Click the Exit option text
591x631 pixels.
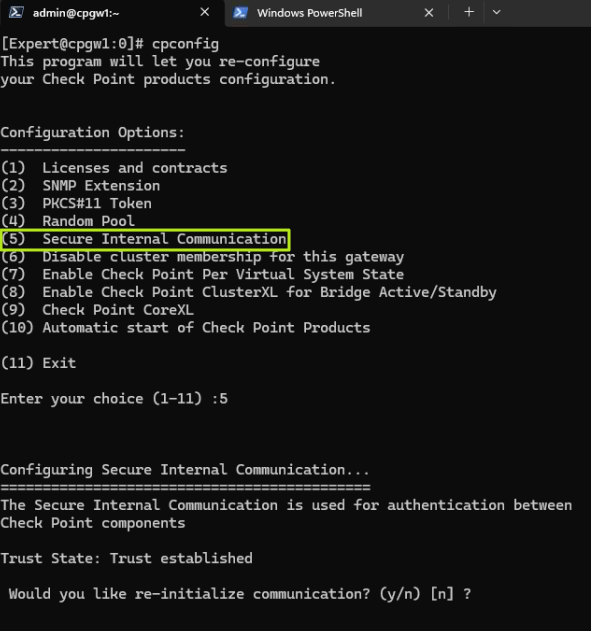(59, 363)
